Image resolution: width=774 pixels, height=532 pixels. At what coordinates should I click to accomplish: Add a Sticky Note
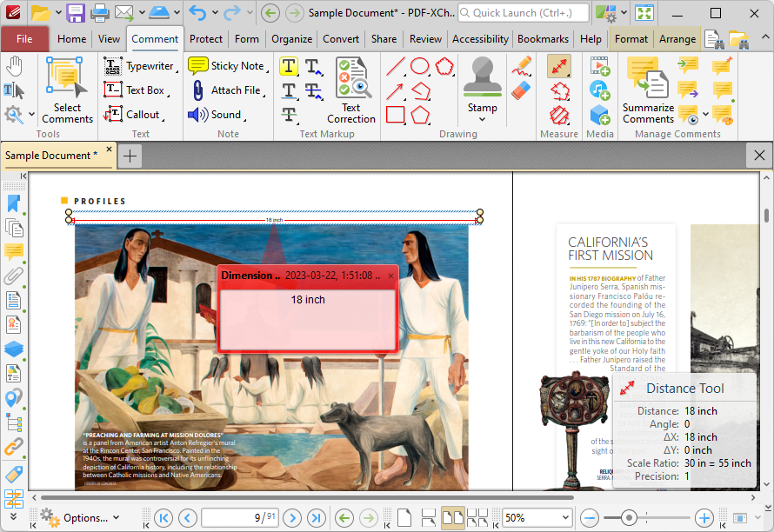click(x=227, y=66)
